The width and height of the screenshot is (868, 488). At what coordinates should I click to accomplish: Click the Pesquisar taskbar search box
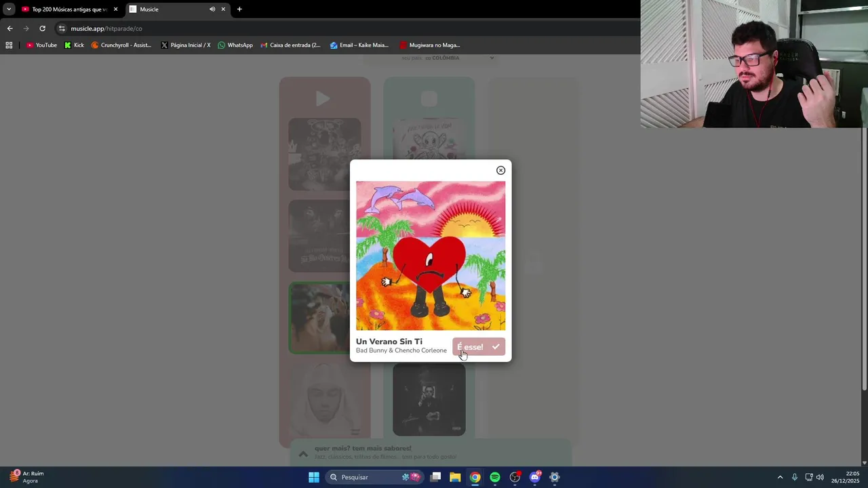tap(374, 477)
